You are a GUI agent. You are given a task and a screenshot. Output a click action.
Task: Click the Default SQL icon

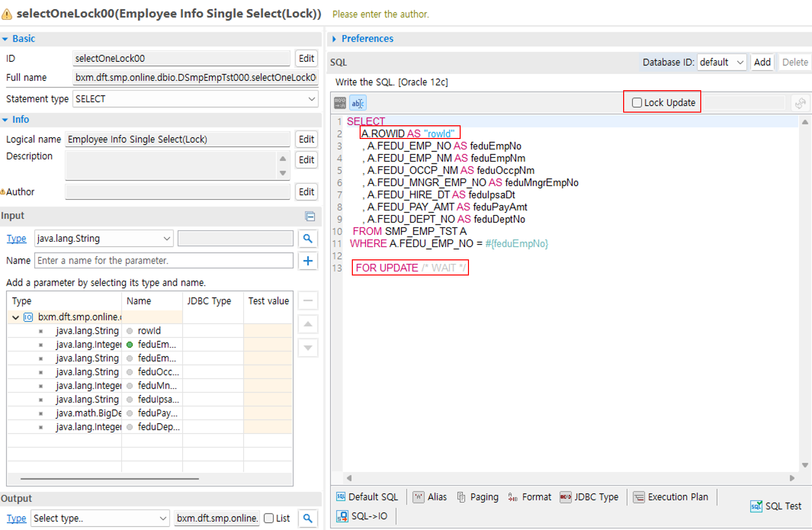point(341,497)
